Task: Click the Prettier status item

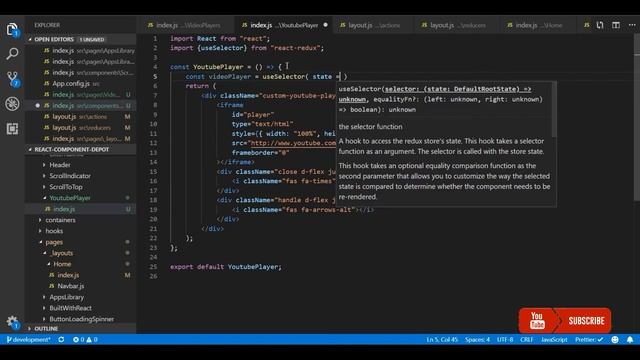Action: tap(589, 339)
